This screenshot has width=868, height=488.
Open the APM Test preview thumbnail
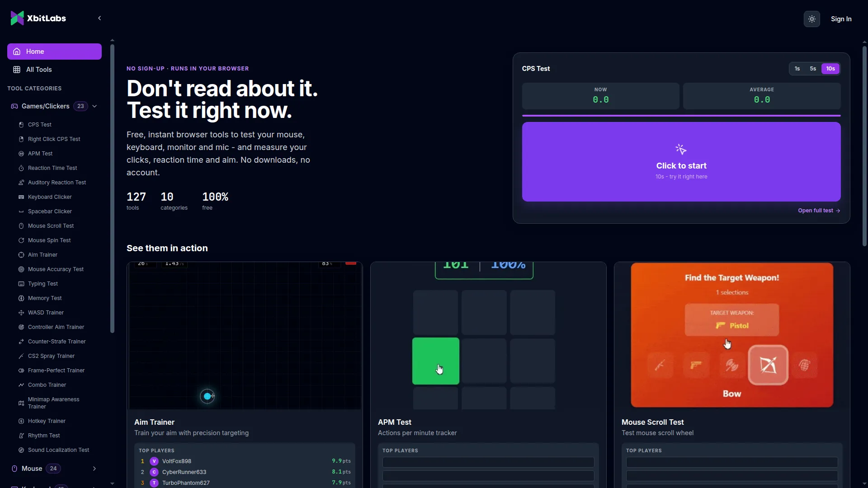pos(488,336)
